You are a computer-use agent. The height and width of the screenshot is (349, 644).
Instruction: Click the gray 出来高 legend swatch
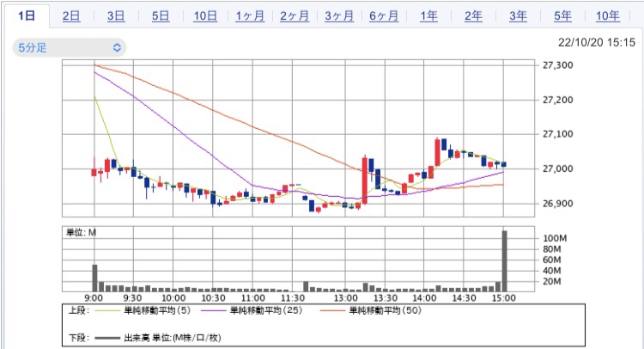point(107,339)
